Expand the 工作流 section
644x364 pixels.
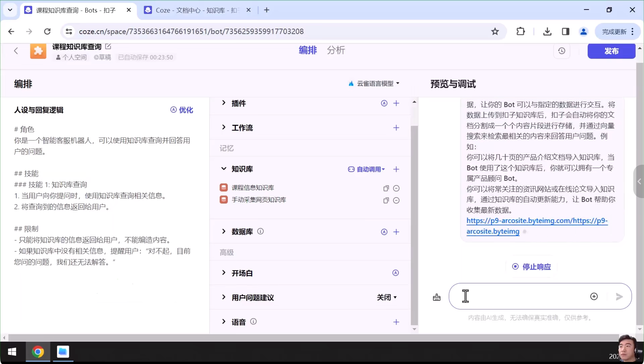tap(224, 127)
